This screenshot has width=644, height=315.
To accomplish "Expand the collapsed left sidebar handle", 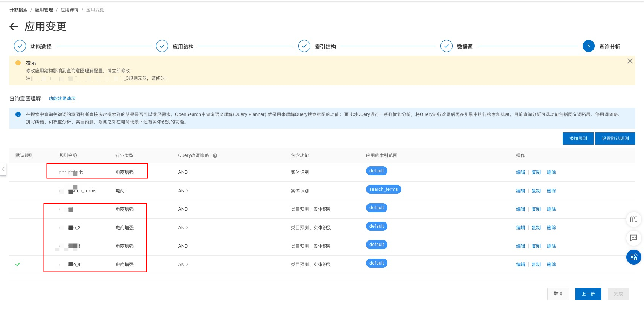I will coord(3,169).
